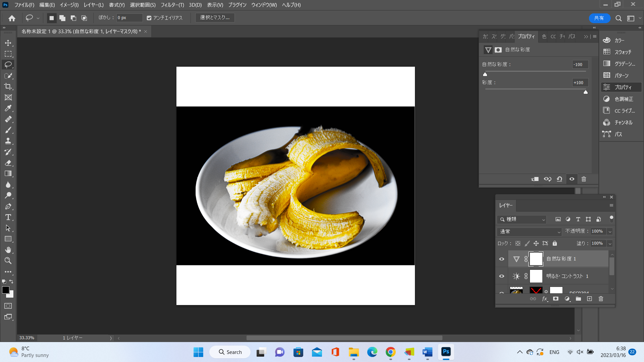Select the Horizontal Type tool

(8, 217)
